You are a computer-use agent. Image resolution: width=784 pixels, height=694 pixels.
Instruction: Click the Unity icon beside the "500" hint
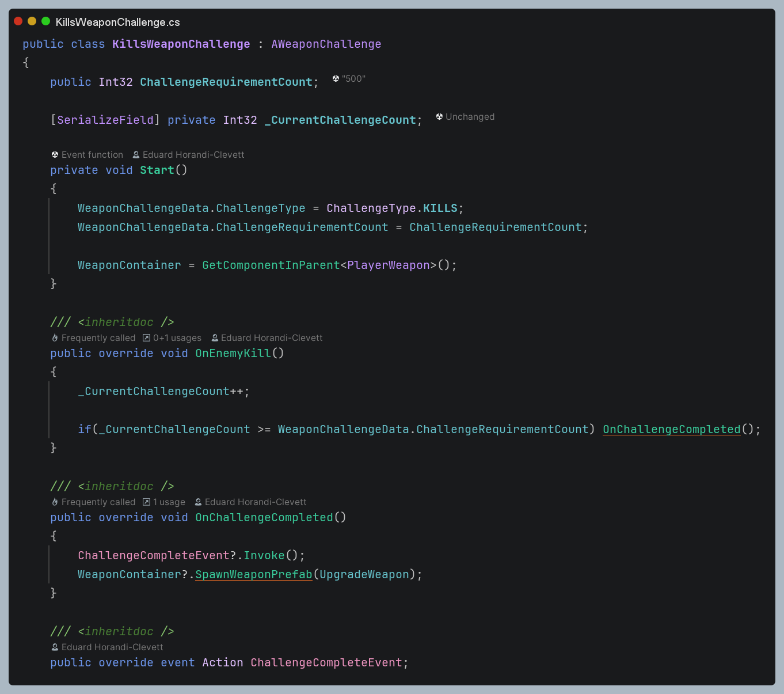click(x=336, y=79)
